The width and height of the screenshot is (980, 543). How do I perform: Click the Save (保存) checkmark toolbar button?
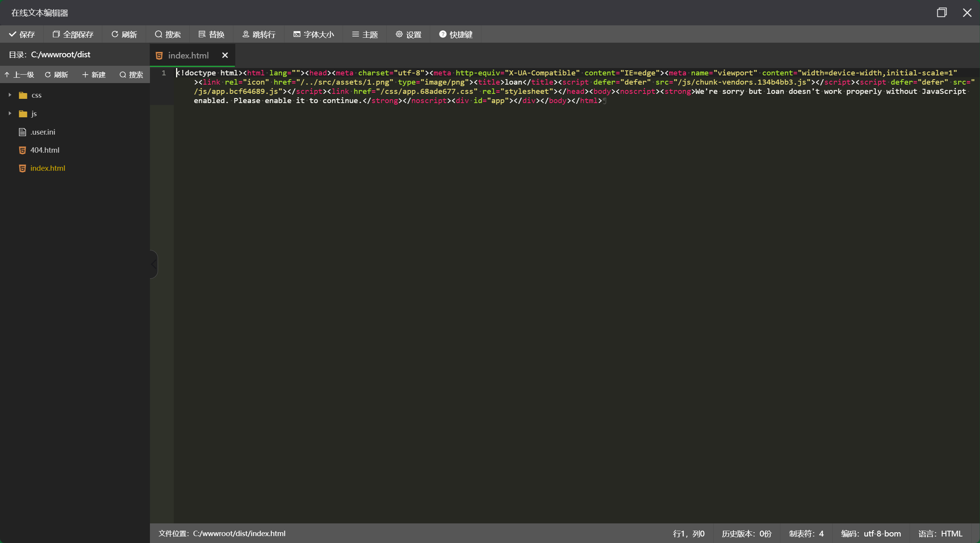[22, 35]
